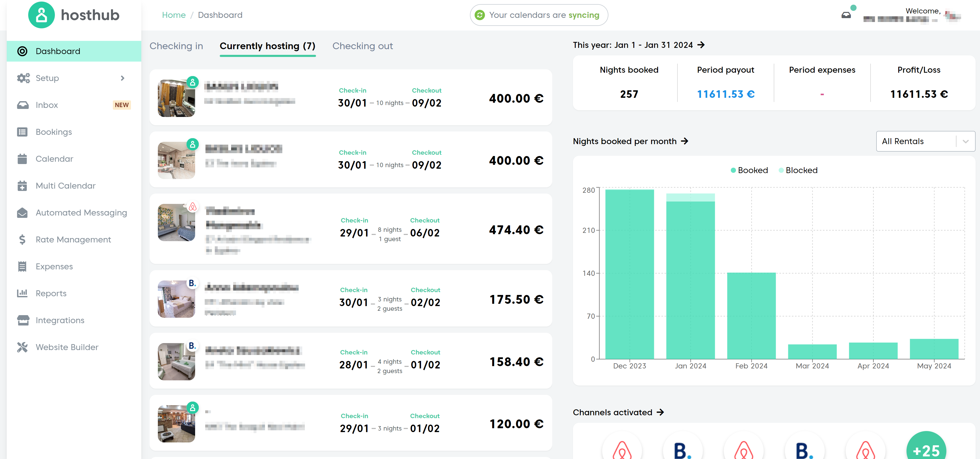Switch to the Checking out tab
The height and width of the screenshot is (459, 980).
362,46
